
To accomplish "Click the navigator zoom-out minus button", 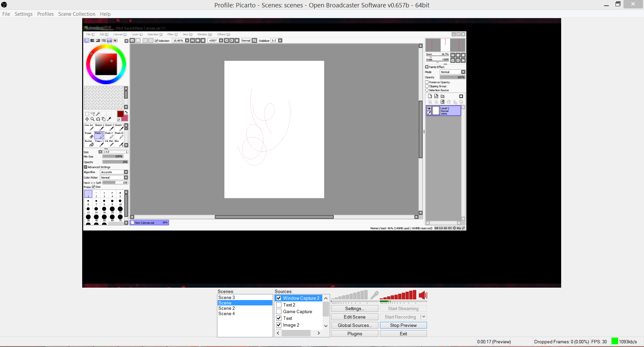I will (452, 55).
